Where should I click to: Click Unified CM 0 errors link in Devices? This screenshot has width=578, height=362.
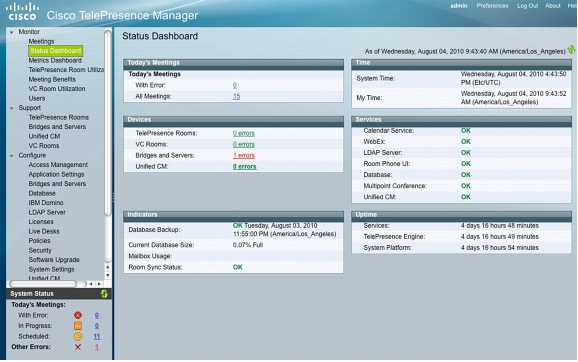[244, 167]
